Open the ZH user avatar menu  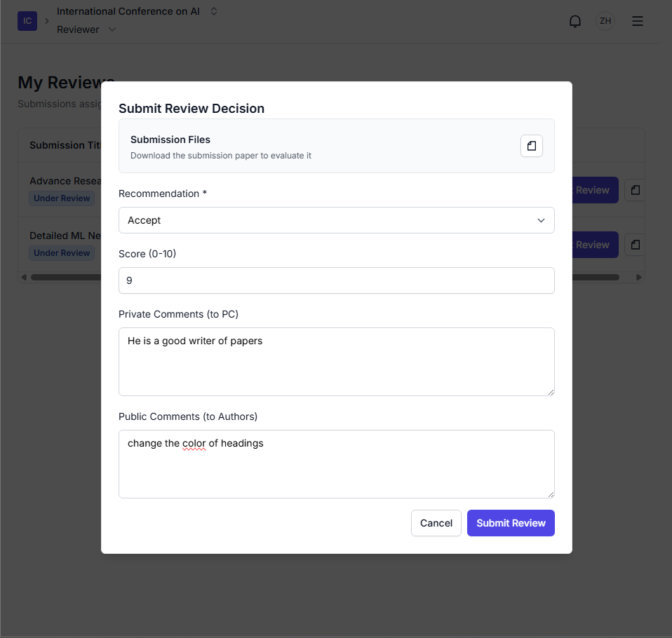605,21
